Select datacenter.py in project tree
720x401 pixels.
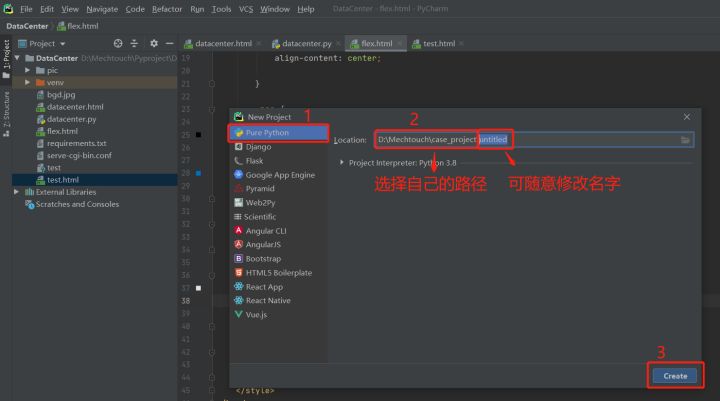click(66, 119)
